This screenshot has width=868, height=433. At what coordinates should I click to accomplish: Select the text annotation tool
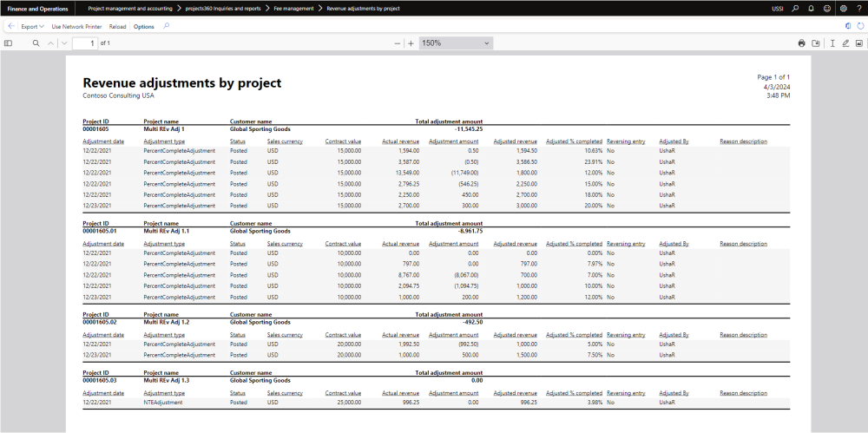tap(832, 43)
